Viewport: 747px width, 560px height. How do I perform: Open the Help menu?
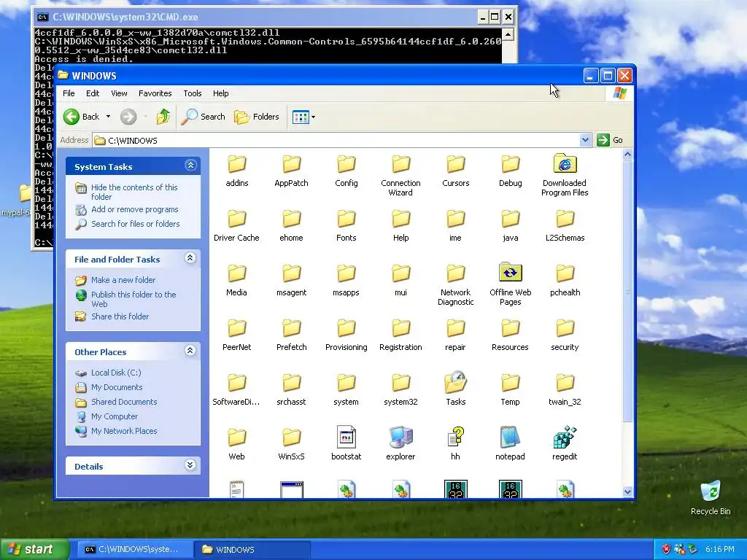[x=220, y=93]
